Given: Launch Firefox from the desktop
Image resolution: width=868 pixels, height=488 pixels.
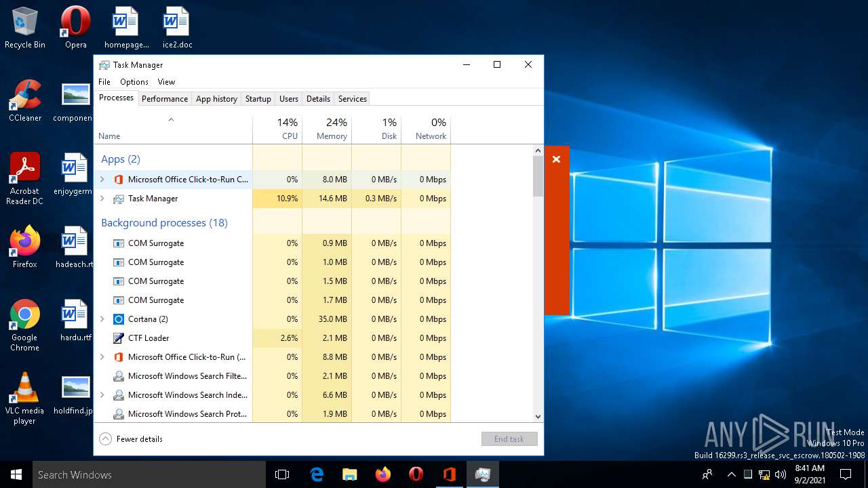Looking at the screenshot, I should 25,247.
